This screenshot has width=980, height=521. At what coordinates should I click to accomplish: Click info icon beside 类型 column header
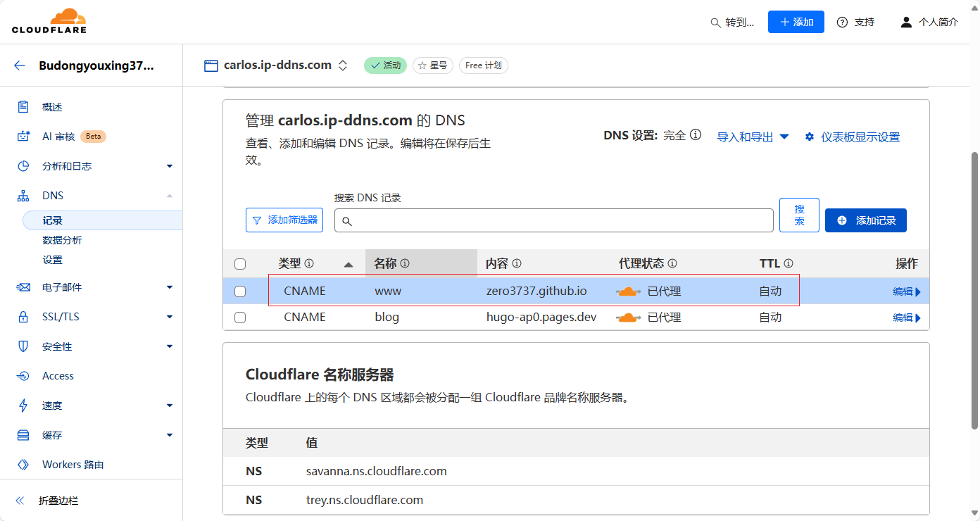click(x=309, y=263)
